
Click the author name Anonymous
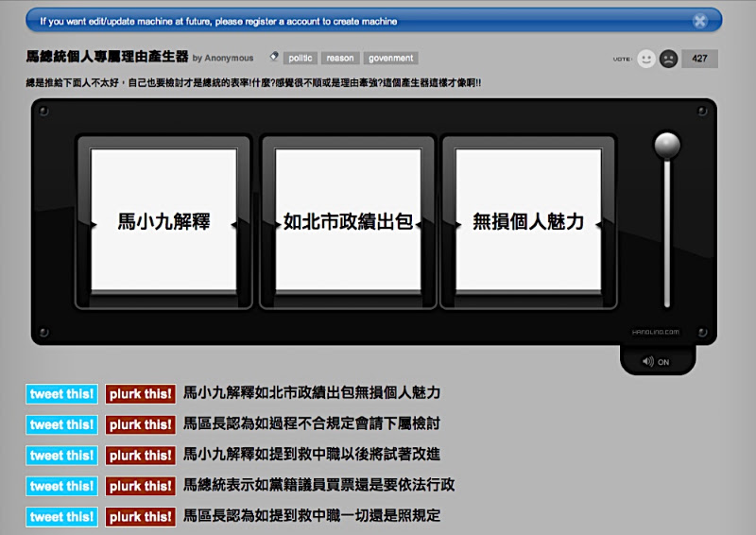(229, 58)
